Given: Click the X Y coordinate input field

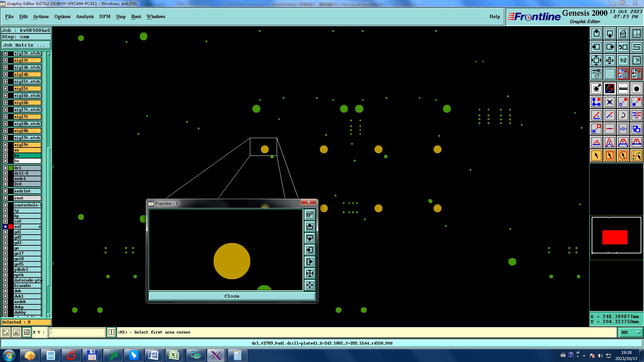Looking at the screenshot, I should click(77, 332).
